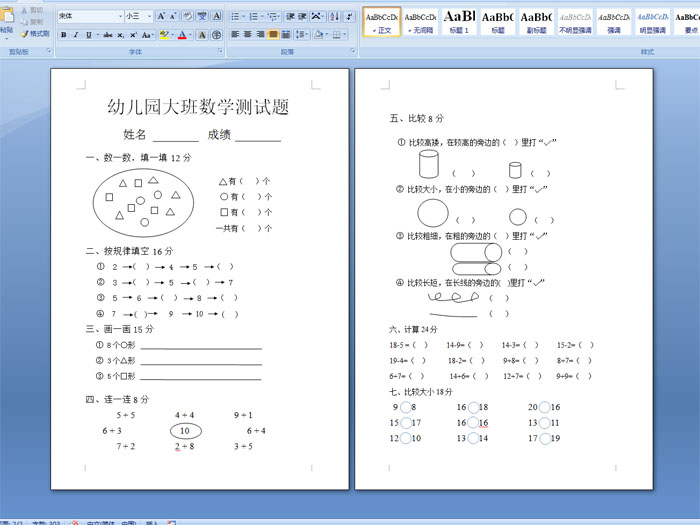Open the font size box showing 小三
Screen dimensions: 700x525
138,16
